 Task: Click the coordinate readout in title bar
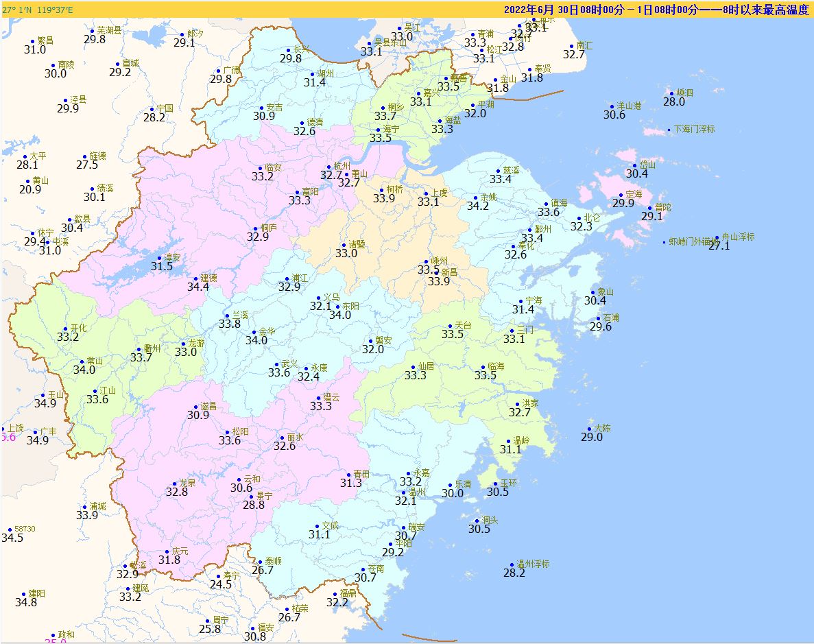[38, 10]
